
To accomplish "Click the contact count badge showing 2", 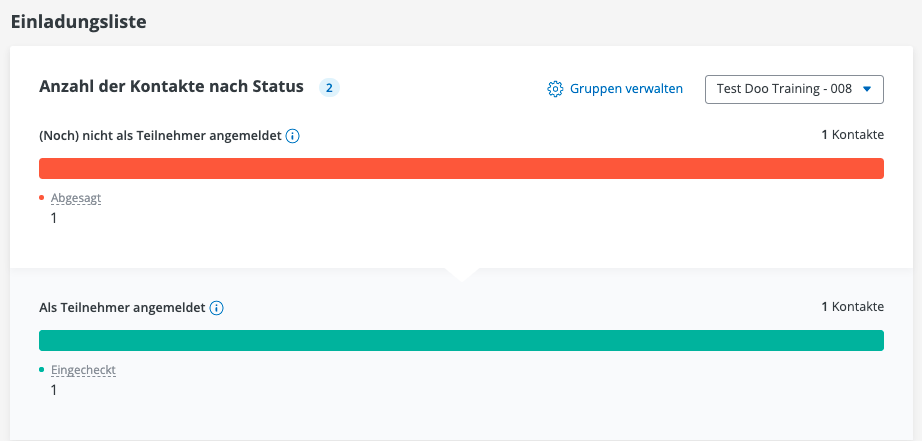I will [329, 88].
